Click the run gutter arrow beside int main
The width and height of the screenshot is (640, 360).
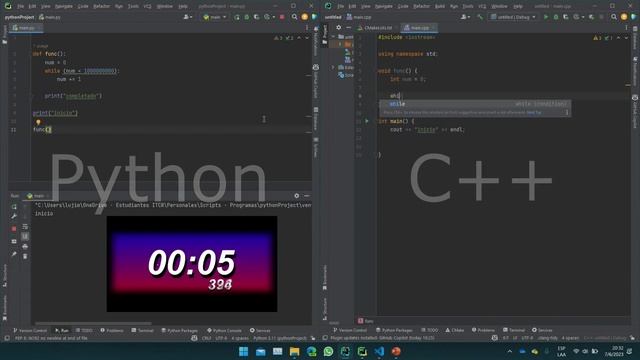367,121
